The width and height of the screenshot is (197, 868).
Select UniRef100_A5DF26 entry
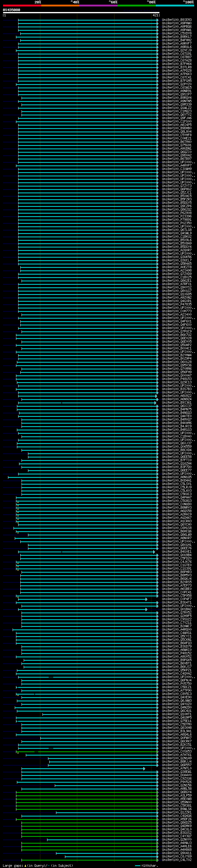pyautogui.click(x=177, y=819)
